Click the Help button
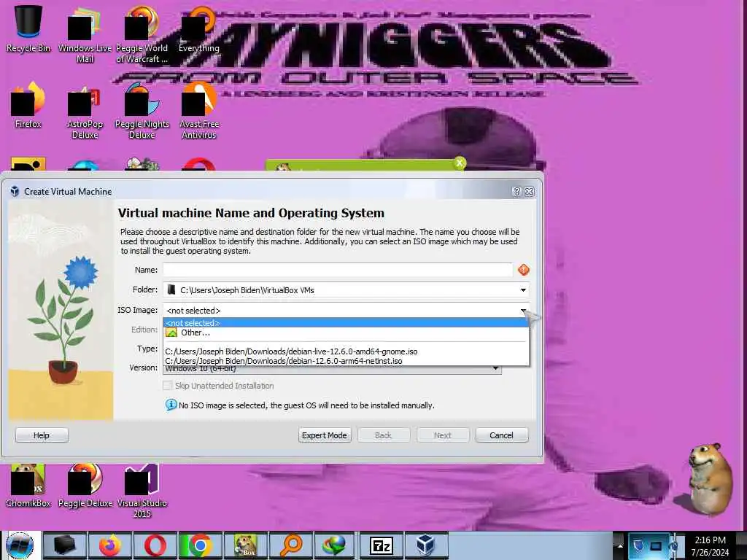747x560 pixels. (42, 435)
